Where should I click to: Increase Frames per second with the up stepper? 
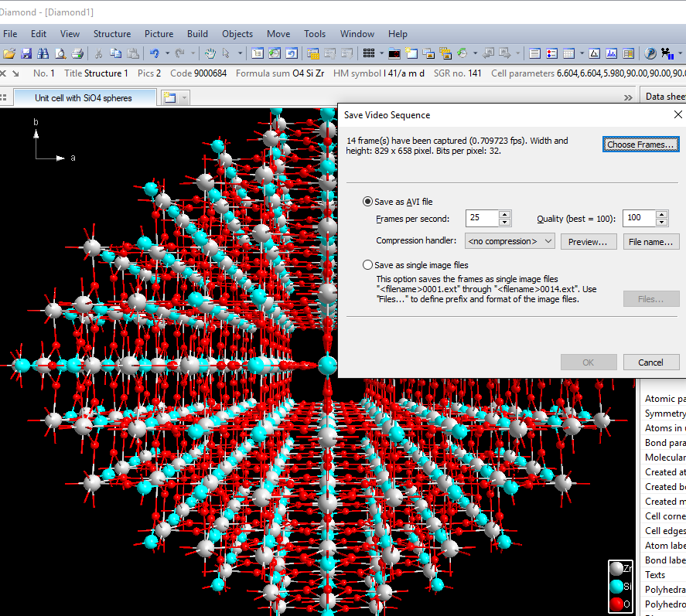[503, 213]
